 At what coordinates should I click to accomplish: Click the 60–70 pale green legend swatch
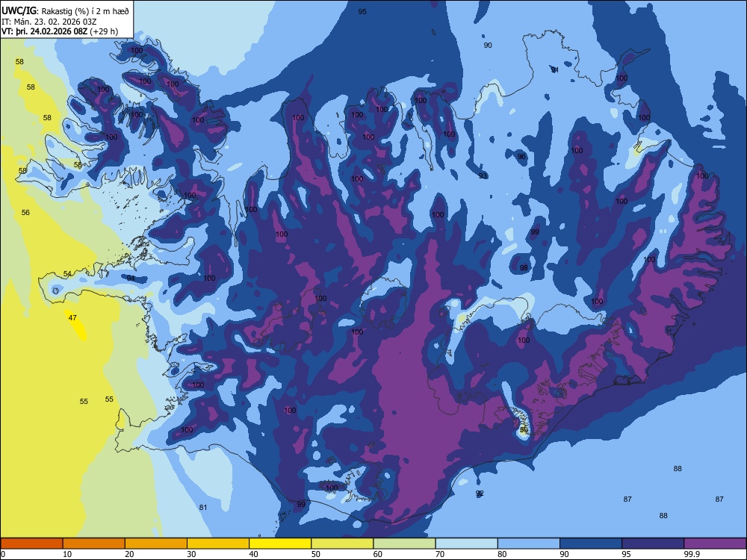pos(404,544)
